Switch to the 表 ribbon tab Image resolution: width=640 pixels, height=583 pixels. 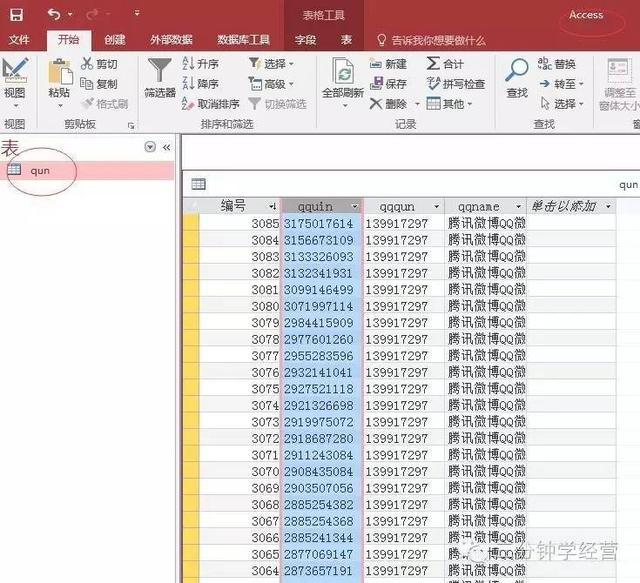[x=346, y=40]
